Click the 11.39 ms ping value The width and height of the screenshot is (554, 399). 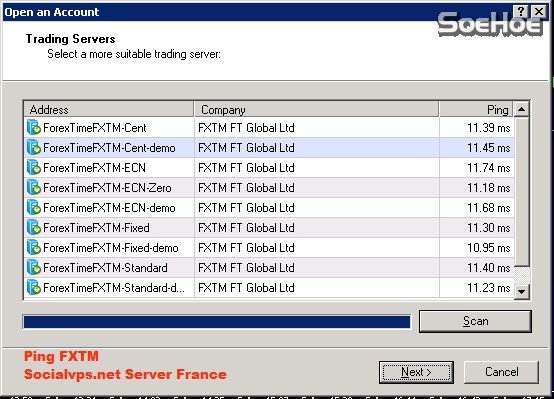click(x=489, y=128)
